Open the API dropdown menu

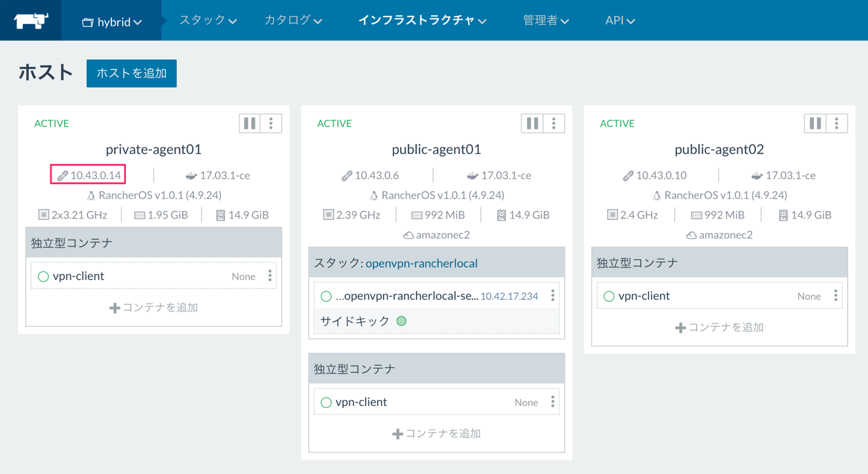620,20
